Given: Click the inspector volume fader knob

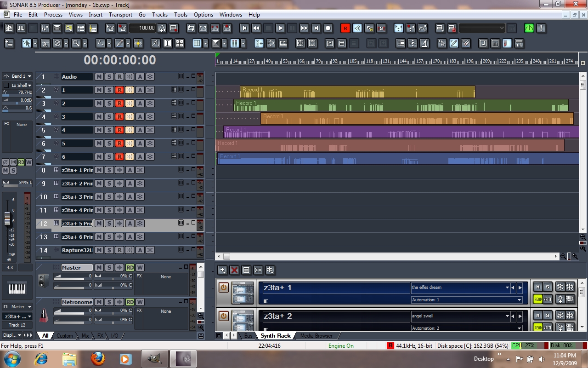Looking at the screenshot, I should [x=7, y=218].
